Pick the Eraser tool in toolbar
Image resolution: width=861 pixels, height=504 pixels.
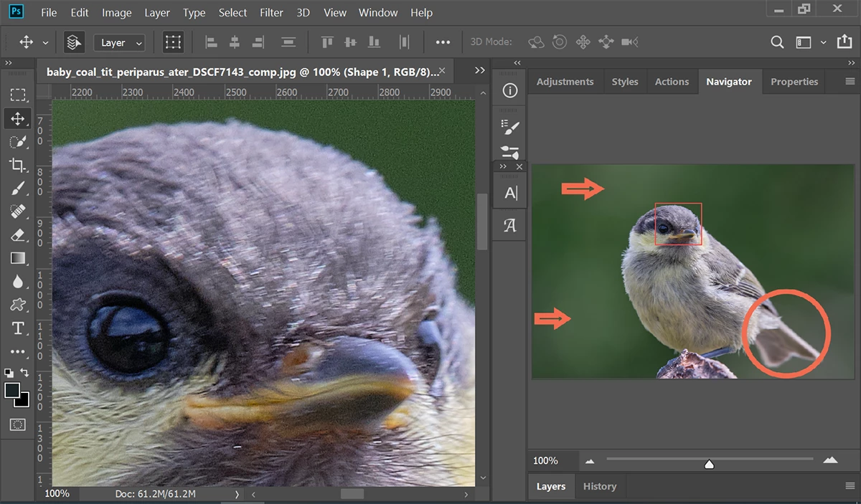[18, 235]
